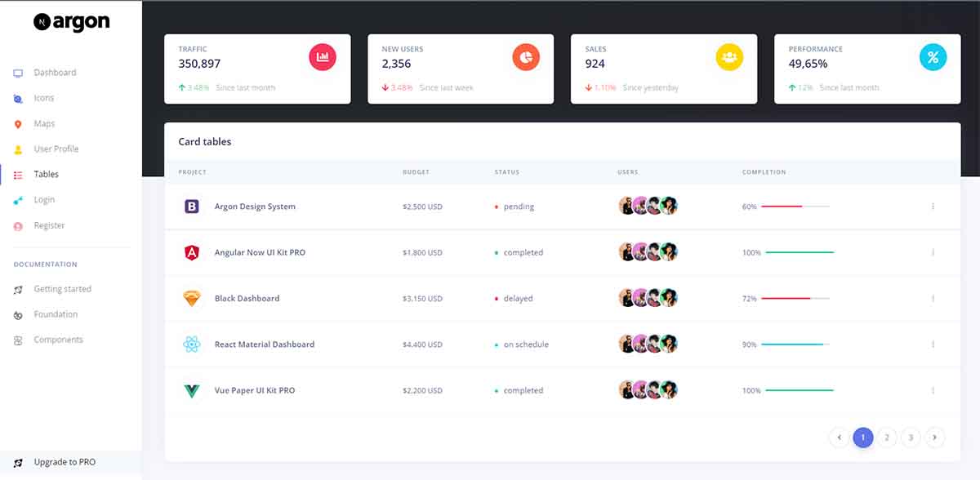This screenshot has height=480, width=980.
Task: Click user avatars in Black Dashboard row
Action: click(x=648, y=299)
